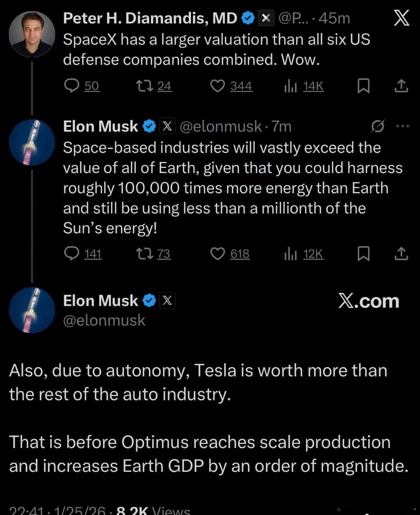Click the Grok circle-slash icon
The width and height of the screenshot is (420, 515).
pyautogui.click(x=378, y=126)
